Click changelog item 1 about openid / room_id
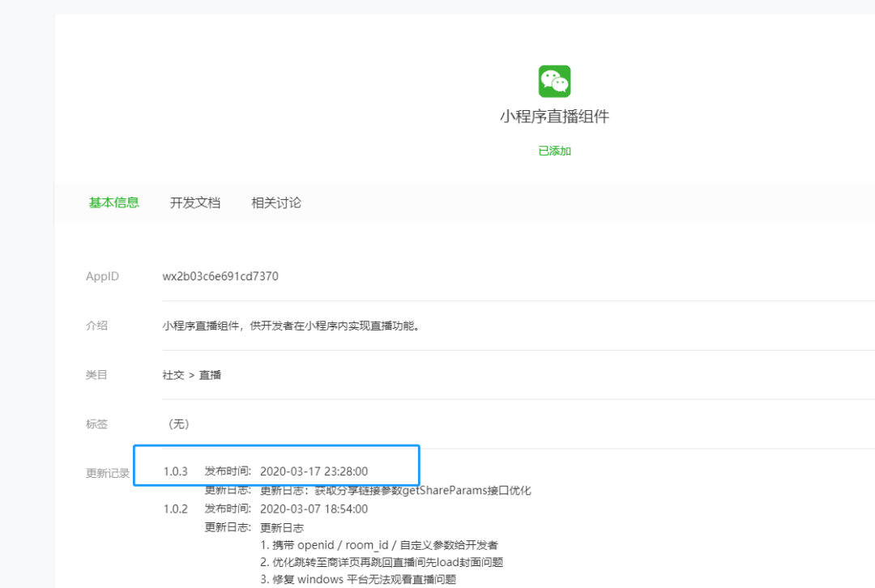Screen dimensions: 875x588 coord(379,545)
